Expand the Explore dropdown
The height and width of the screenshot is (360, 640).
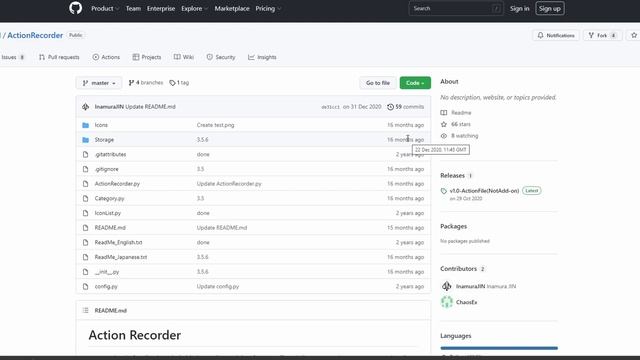click(194, 9)
